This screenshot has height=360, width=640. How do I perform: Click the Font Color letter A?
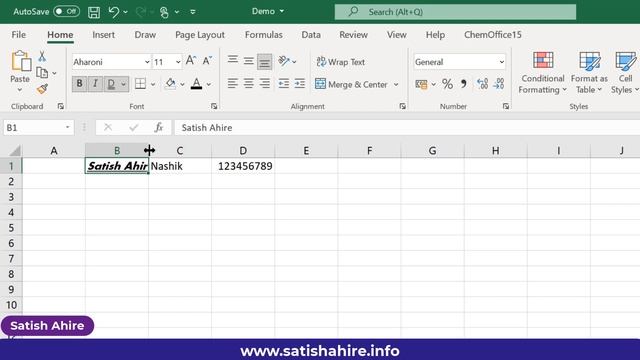click(196, 84)
